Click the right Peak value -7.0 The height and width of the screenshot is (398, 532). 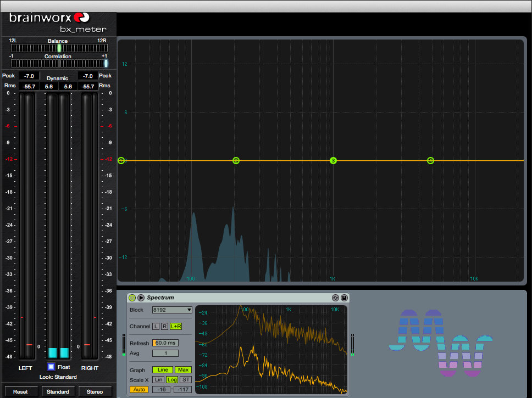pos(87,76)
